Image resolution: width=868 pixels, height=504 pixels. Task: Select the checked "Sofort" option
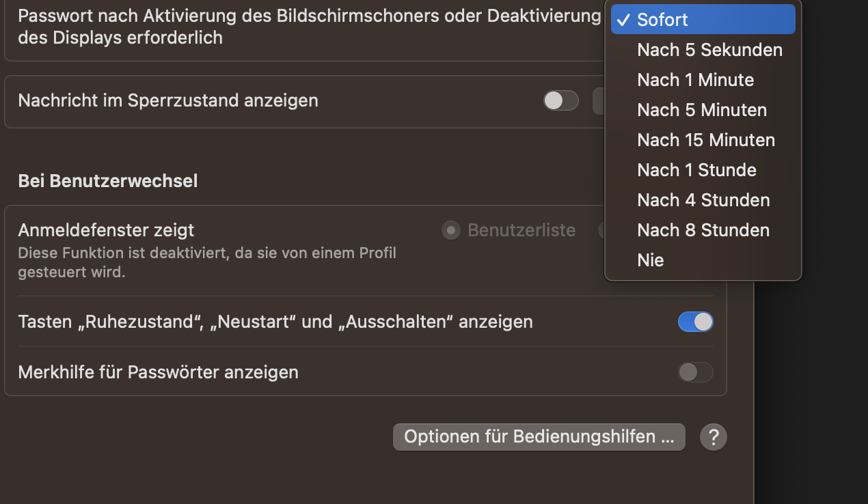(703, 20)
